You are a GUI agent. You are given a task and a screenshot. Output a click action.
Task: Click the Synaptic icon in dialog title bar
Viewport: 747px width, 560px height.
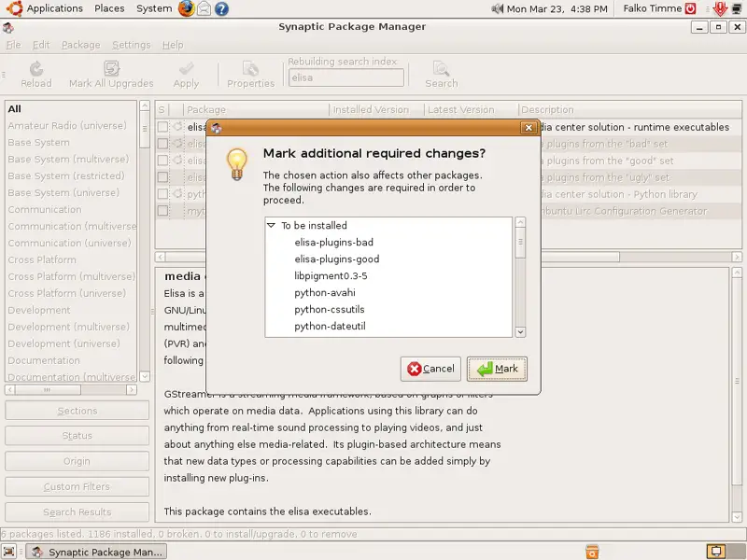217,128
